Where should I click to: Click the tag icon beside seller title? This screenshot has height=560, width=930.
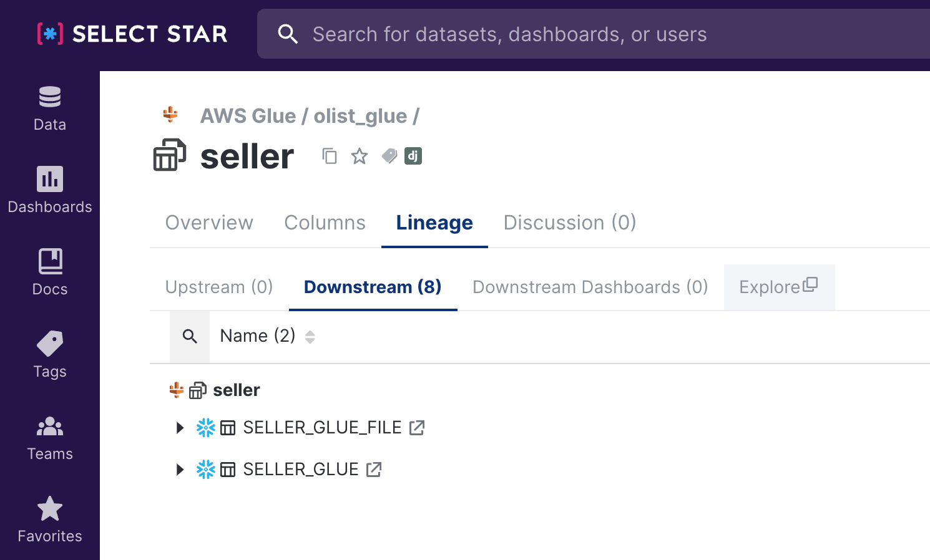click(x=389, y=156)
